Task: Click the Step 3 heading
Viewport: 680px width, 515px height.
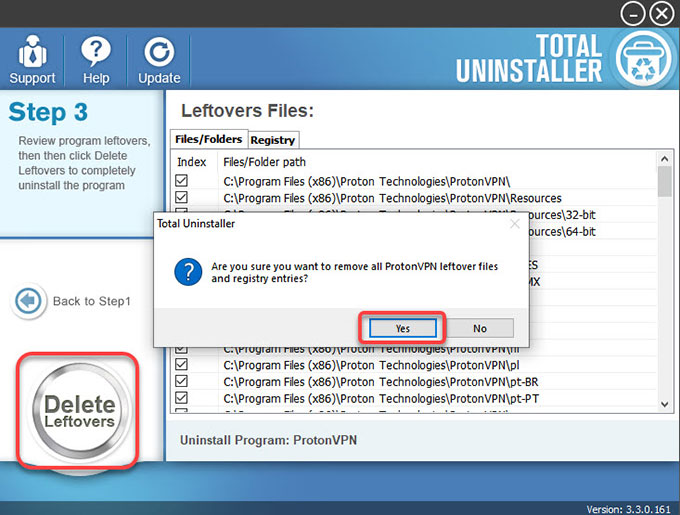Action: pyautogui.click(x=48, y=112)
